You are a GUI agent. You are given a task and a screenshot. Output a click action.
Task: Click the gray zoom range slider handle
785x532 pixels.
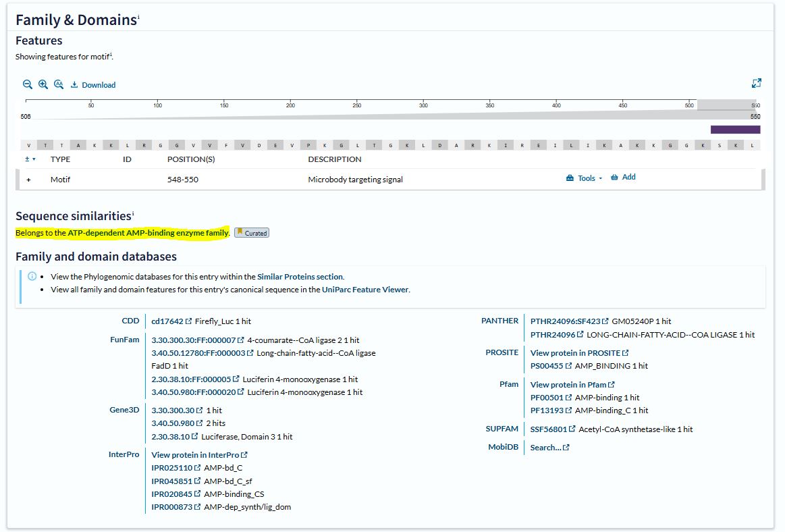pyautogui.click(x=726, y=105)
